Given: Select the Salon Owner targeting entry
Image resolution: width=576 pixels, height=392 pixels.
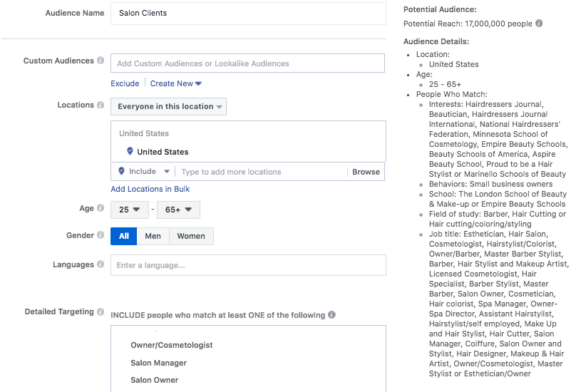Looking at the screenshot, I should [x=154, y=380].
